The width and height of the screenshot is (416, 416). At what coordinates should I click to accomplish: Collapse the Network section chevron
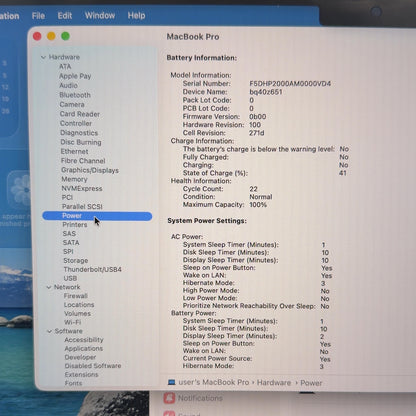point(49,287)
